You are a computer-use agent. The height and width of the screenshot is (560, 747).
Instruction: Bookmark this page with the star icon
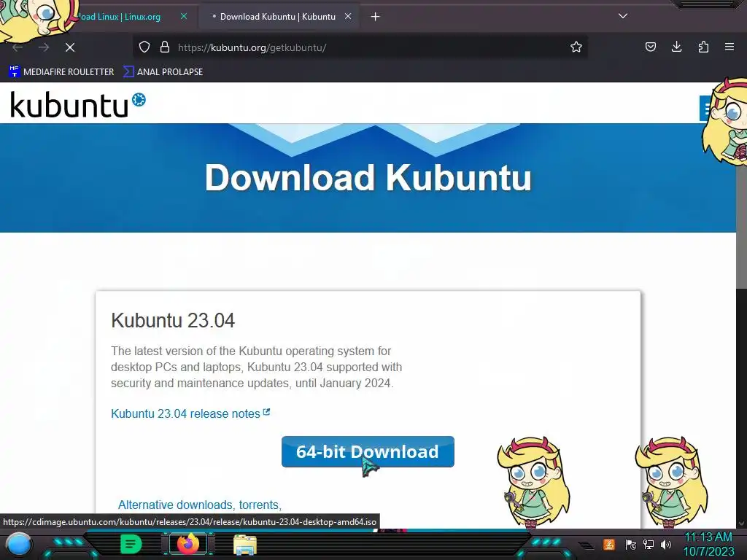pyautogui.click(x=576, y=47)
